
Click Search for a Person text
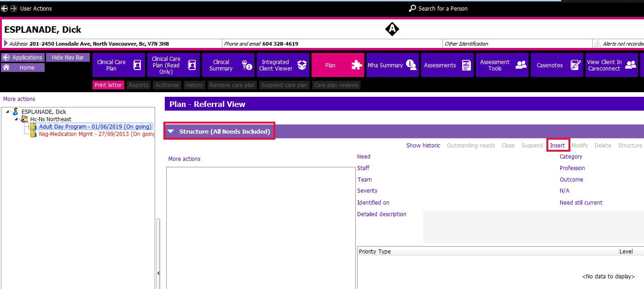tap(443, 8)
